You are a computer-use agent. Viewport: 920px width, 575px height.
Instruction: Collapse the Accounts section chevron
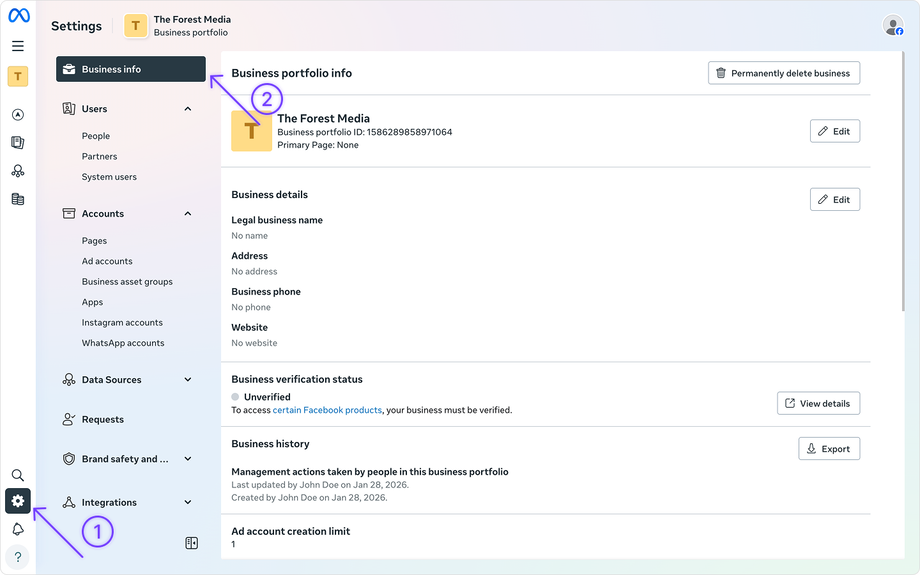click(188, 214)
